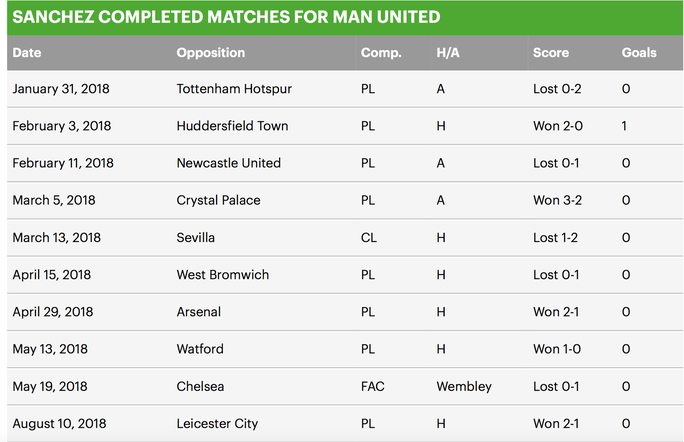684x442 pixels.
Task: Click the Date column header
Action: pos(27,53)
